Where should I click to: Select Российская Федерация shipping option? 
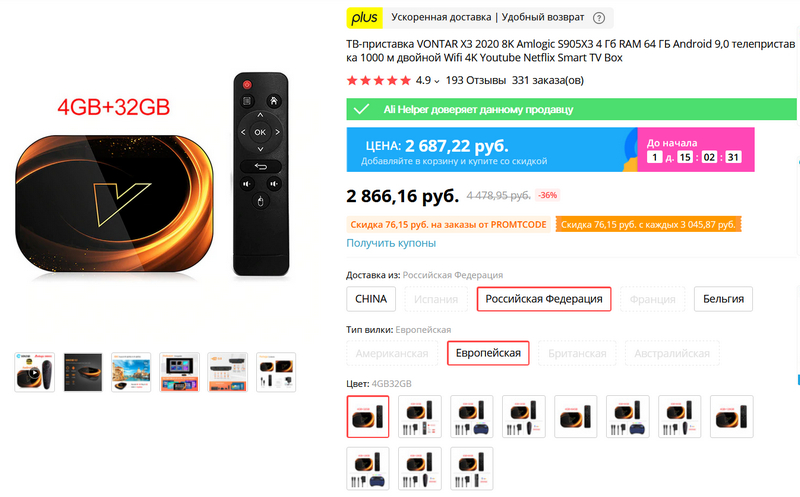pyautogui.click(x=544, y=299)
